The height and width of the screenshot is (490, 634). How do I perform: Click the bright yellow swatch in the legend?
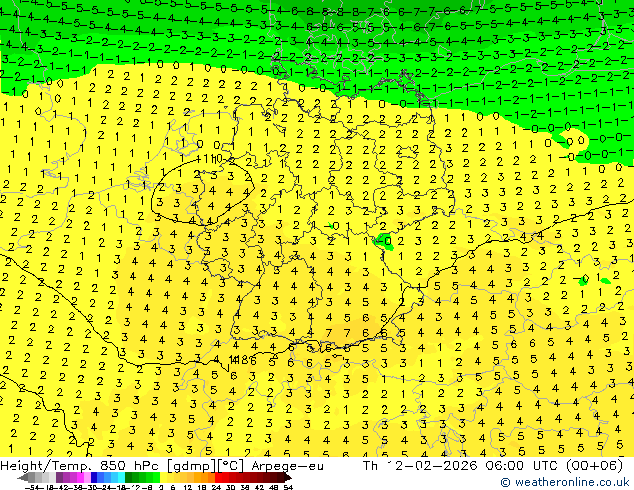163,478
